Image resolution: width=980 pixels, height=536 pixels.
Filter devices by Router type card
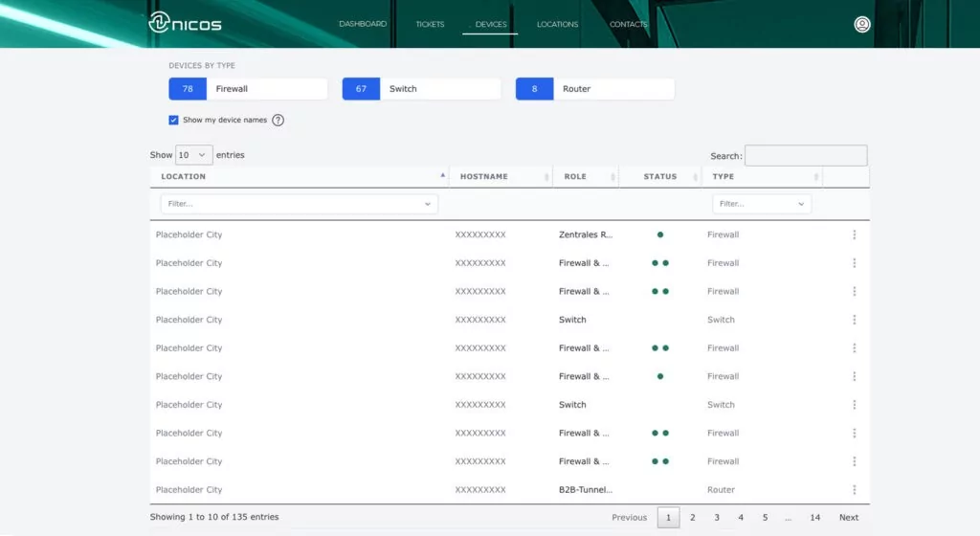pyautogui.click(x=595, y=89)
